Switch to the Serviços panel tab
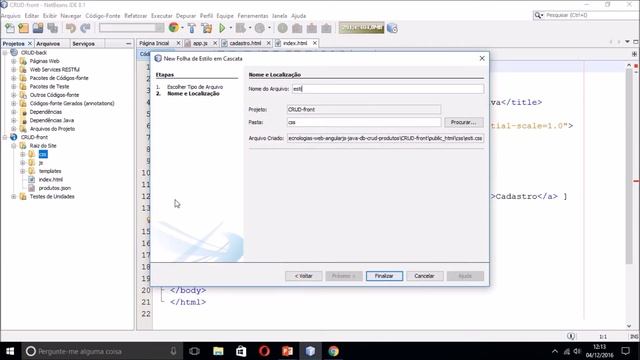Image resolution: width=640 pixels, height=360 pixels. (83, 43)
